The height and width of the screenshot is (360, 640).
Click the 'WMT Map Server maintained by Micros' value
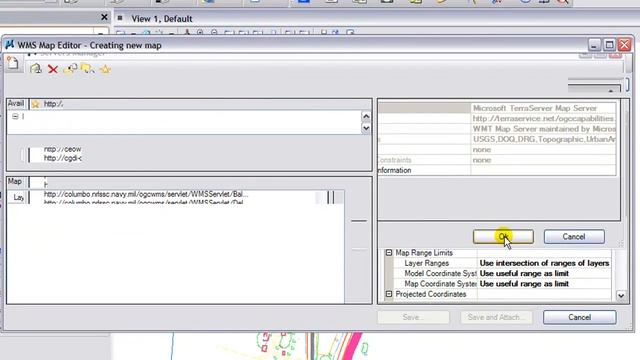click(544, 129)
